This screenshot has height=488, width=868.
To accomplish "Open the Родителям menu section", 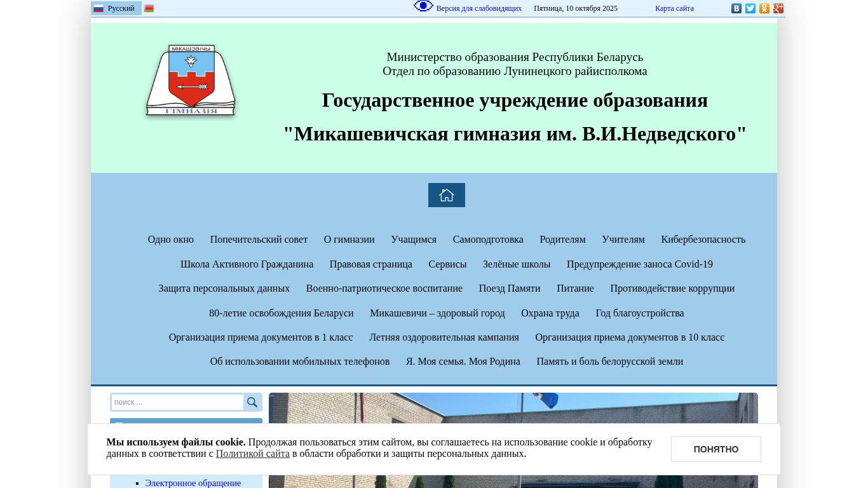I will tap(562, 240).
